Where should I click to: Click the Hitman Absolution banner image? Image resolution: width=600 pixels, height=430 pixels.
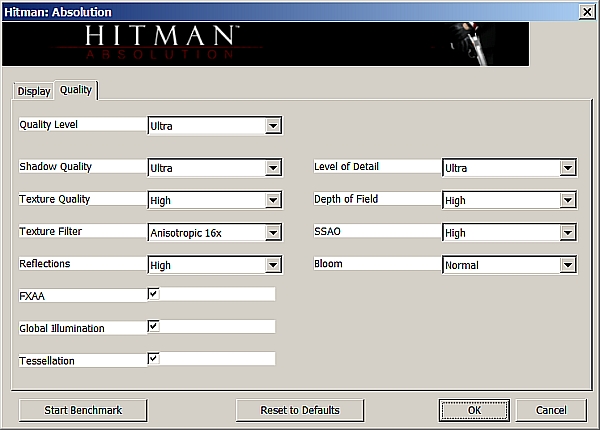tap(266, 44)
